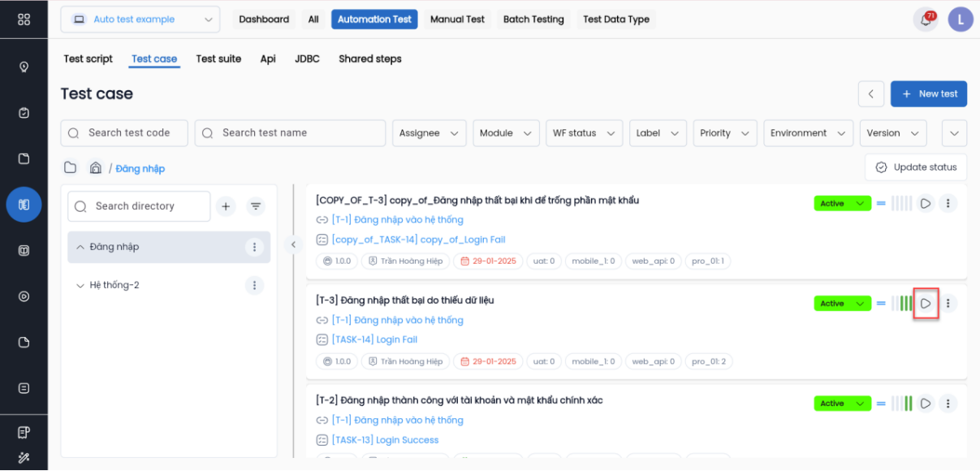Open more options for T-3 test case
The image size is (980, 471).
click(x=948, y=304)
